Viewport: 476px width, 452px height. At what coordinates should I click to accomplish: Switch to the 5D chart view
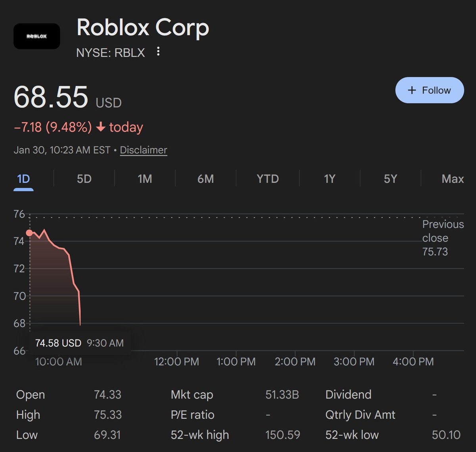[84, 179]
